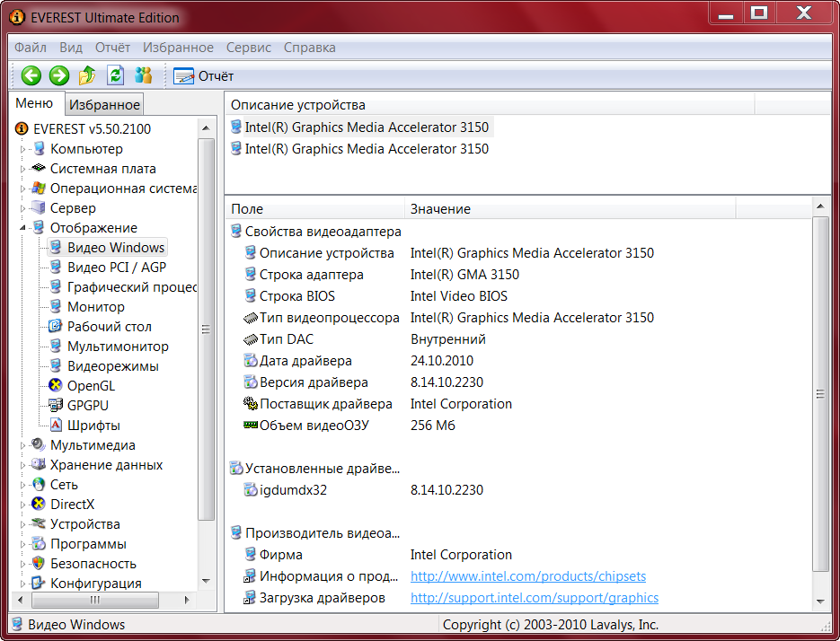
Task: Click the Отчёт toolbar button
Action: tap(204, 76)
